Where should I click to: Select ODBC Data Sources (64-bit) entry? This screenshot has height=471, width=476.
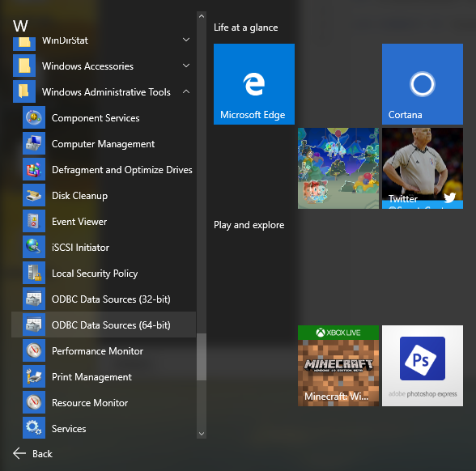(x=104, y=325)
